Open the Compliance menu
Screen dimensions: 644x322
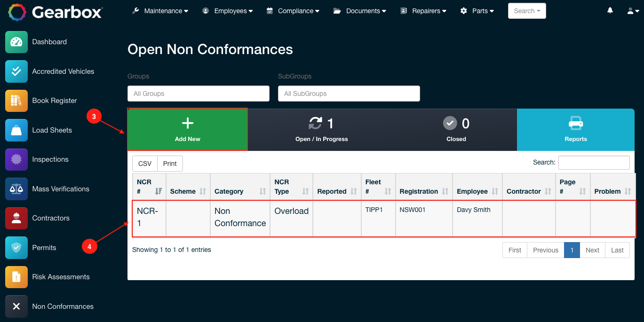pos(293,10)
